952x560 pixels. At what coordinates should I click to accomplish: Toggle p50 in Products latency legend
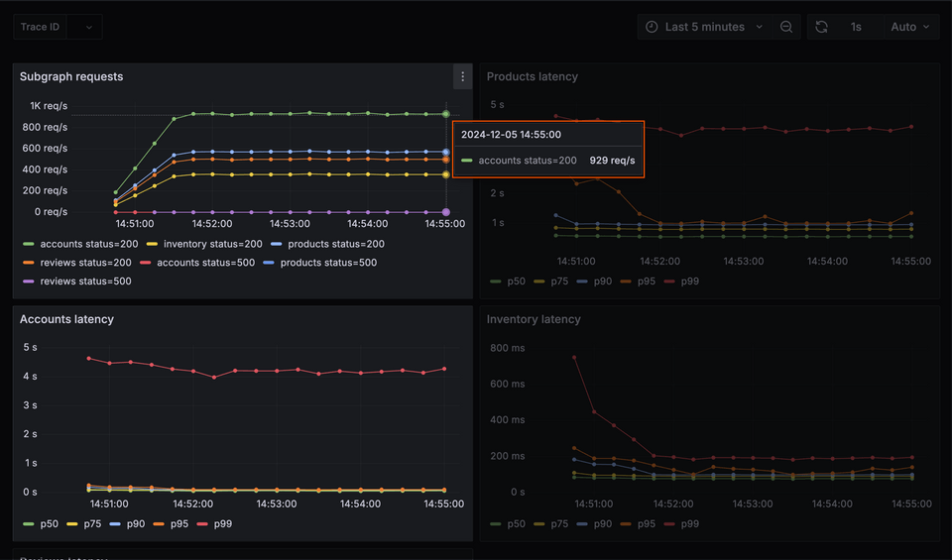coord(516,280)
